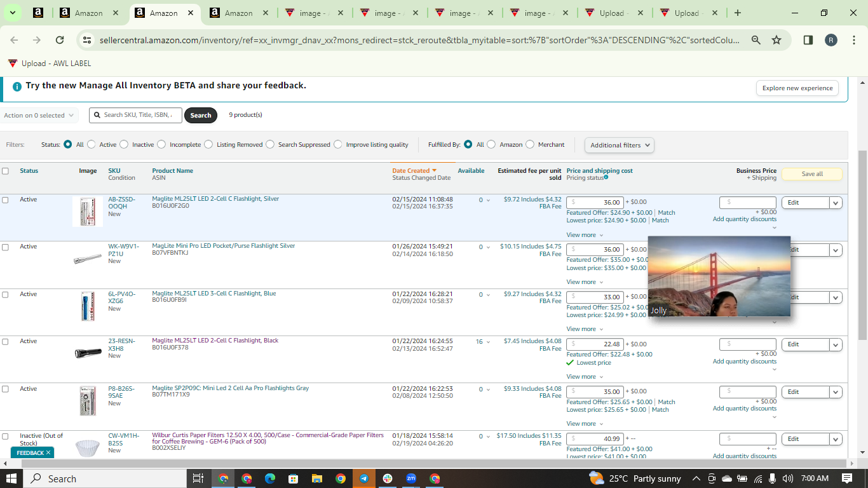The width and height of the screenshot is (868, 488).
Task: Open the browser side panel
Action: (808, 40)
